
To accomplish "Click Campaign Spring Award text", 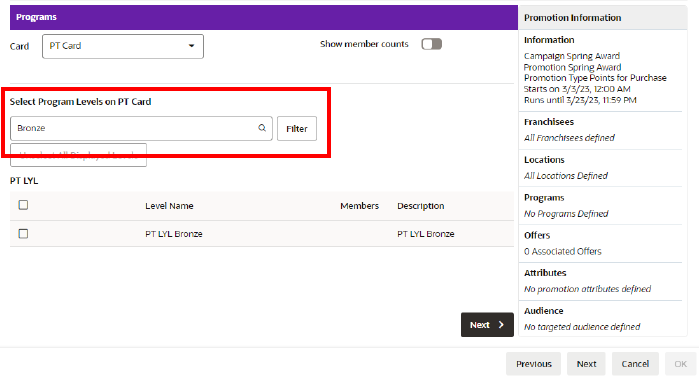I will pos(572,56).
